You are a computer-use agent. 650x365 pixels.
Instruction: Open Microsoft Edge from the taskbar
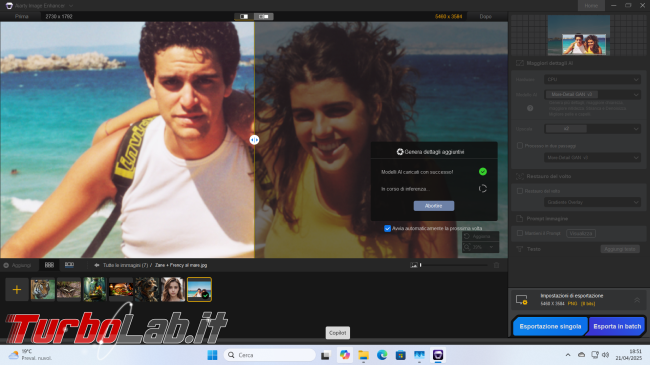pos(382,355)
